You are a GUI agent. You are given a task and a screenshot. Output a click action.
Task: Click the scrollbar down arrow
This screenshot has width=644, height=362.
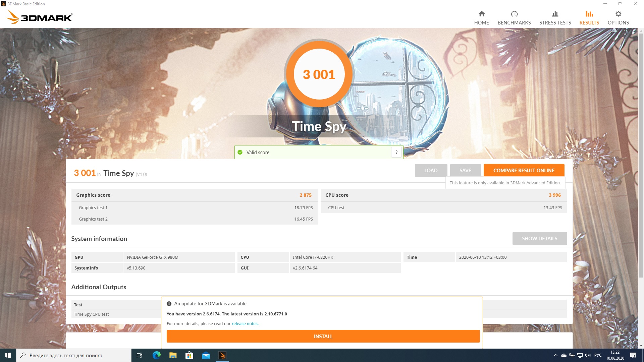pos(641,346)
